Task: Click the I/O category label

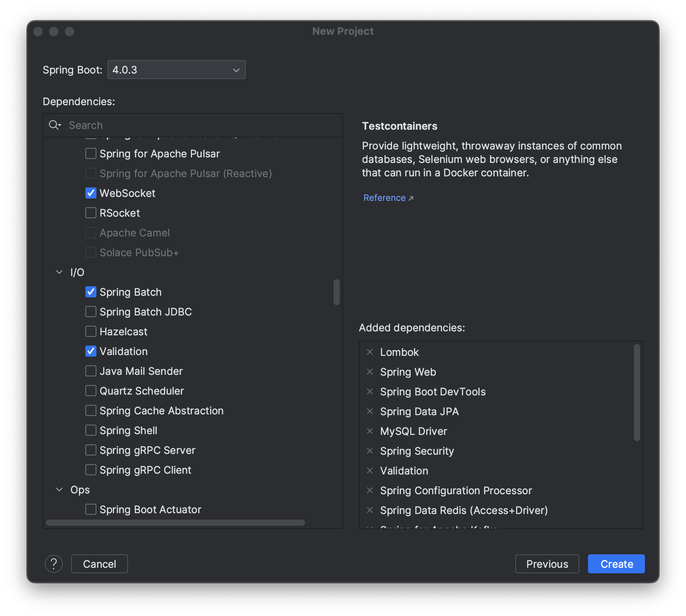Action: 77,272
